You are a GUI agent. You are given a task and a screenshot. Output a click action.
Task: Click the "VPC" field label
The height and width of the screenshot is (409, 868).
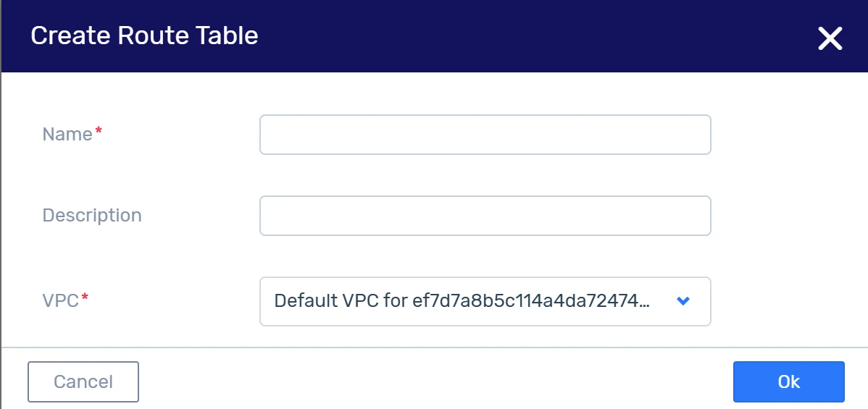(61, 300)
